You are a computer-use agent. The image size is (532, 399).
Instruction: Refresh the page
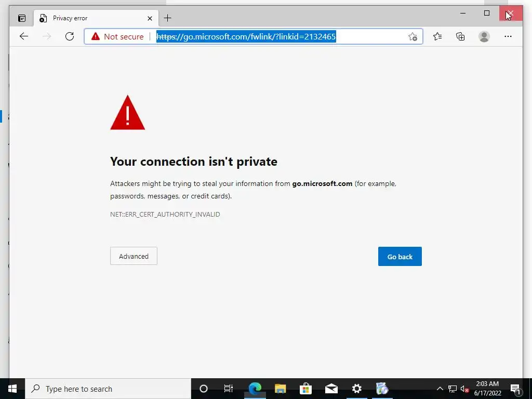[70, 36]
